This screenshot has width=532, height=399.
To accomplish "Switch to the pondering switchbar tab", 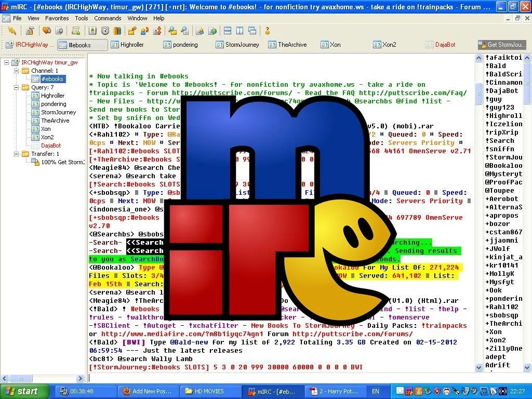I will pos(185,45).
